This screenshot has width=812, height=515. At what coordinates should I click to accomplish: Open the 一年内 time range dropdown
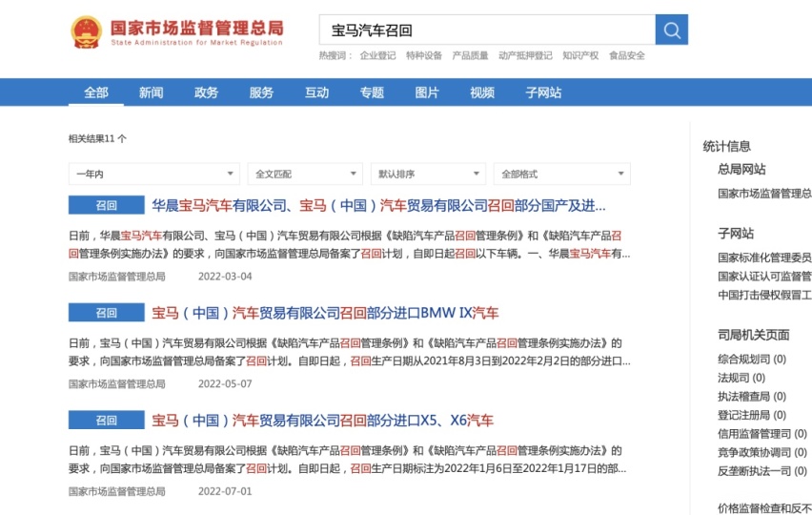pos(153,175)
